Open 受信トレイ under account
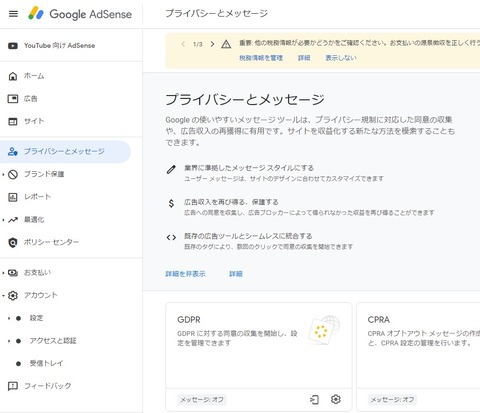Viewport: 480px width, 413px height. click(46, 363)
